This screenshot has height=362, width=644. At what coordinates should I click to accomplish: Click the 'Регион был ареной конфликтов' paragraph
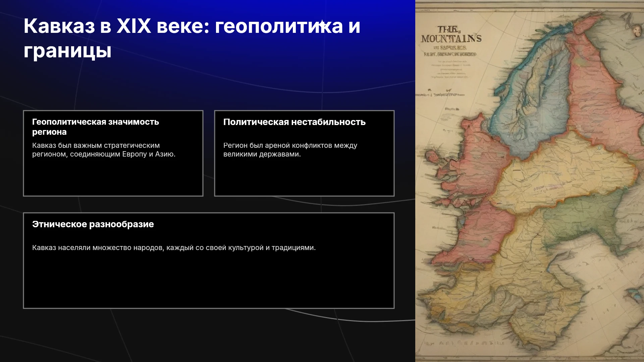tap(290, 150)
